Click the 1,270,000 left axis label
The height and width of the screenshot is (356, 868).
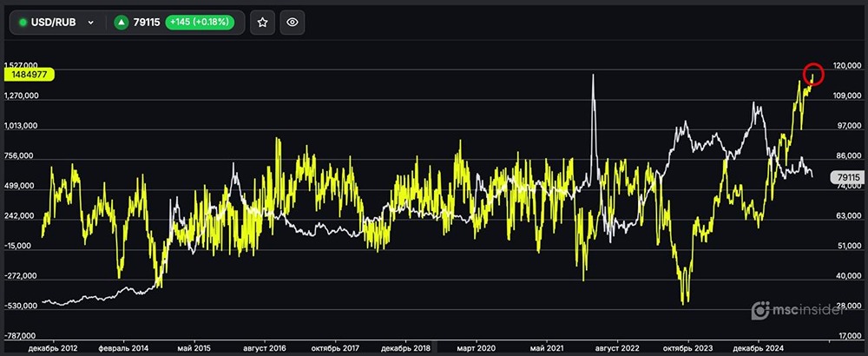[22, 96]
